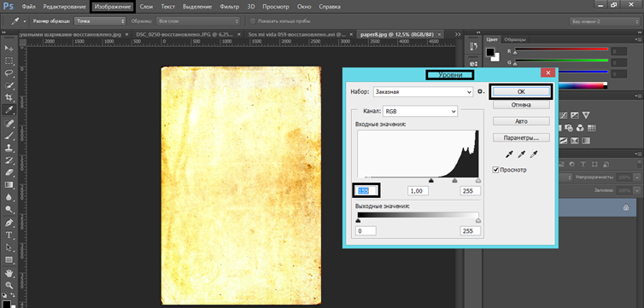Screen dimensions: 644x308
Task: Select the Rectangular Marquee tool
Action: [9, 61]
